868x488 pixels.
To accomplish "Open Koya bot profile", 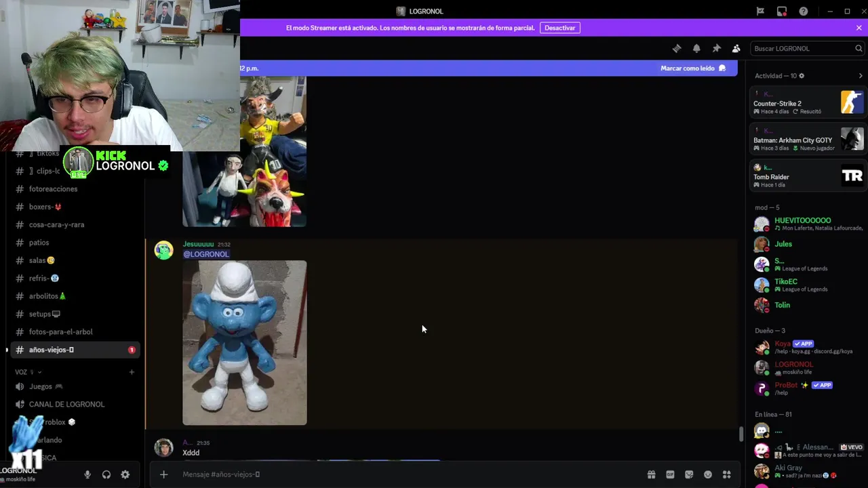I will (808, 347).
